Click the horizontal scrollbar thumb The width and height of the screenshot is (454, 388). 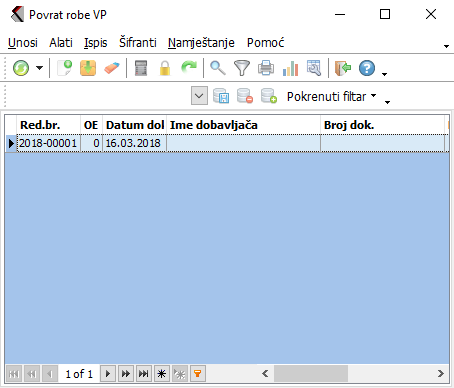click(x=311, y=373)
